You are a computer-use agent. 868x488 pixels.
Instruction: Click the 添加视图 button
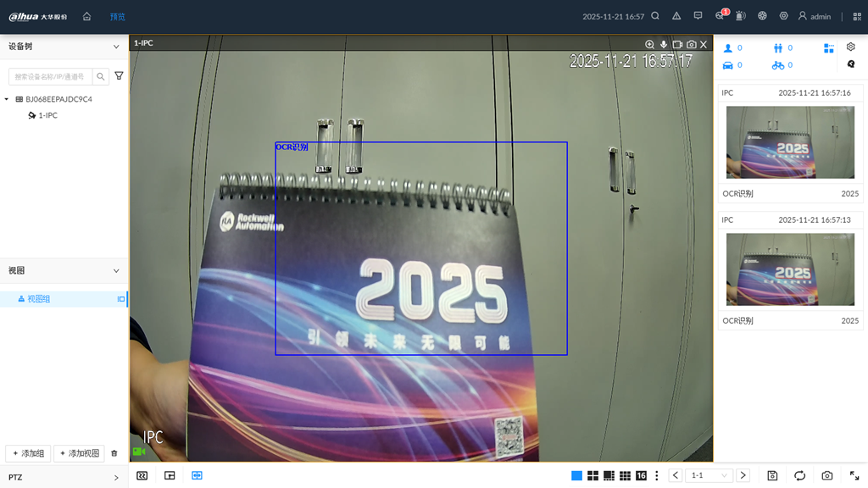(79, 453)
